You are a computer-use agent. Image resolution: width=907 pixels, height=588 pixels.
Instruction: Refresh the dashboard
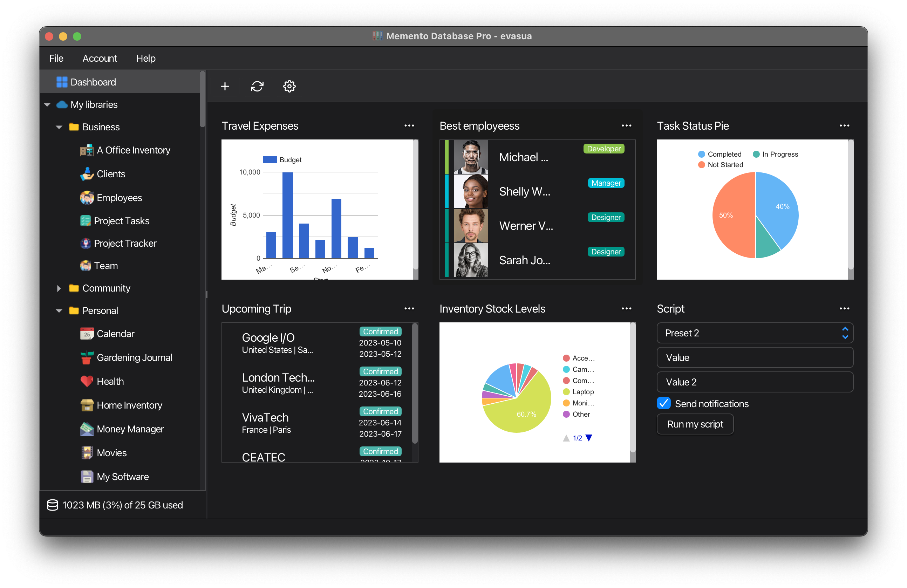click(x=257, y=86)
